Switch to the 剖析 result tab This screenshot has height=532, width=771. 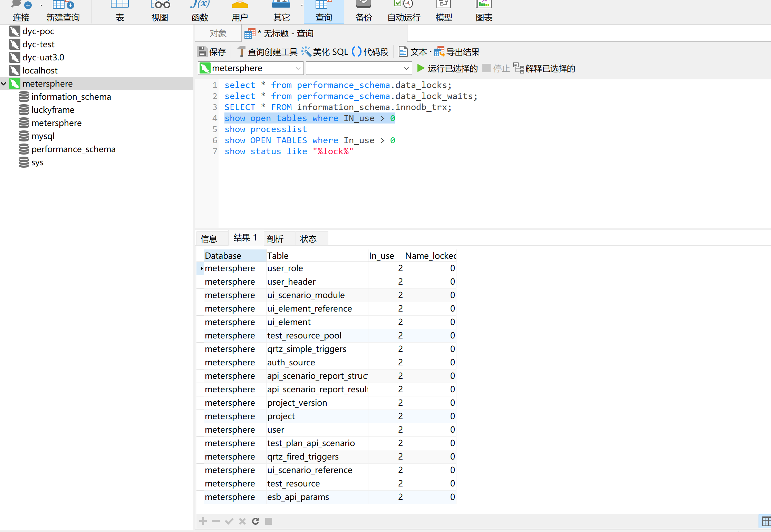(x=275, y=239)
